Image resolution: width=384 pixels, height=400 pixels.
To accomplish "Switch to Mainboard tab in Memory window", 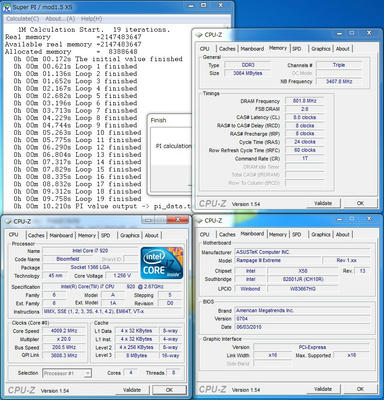I will 252,49.
